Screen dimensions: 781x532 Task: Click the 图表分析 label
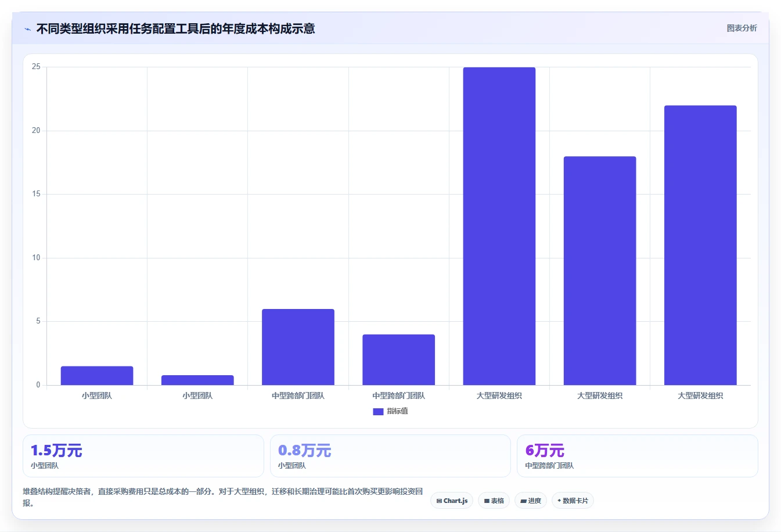(x=742, y=28)
